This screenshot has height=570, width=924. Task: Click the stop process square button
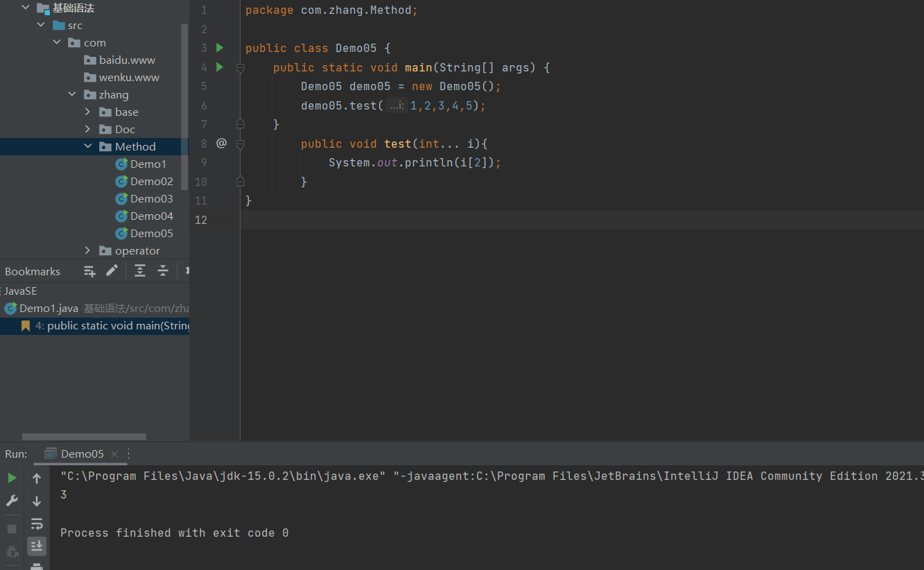(x=12, y=529)
